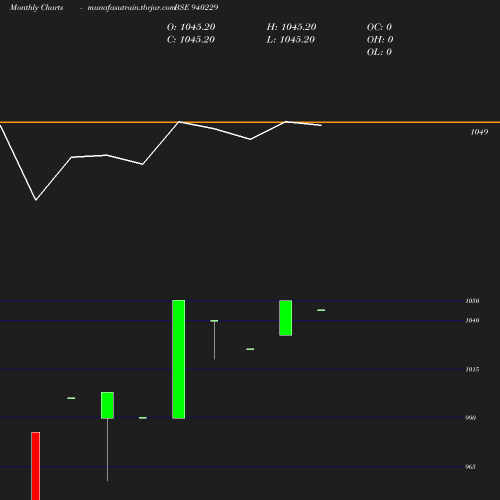Select the tallest green candlestick
The image size is (500, 500).
[179, 359]
